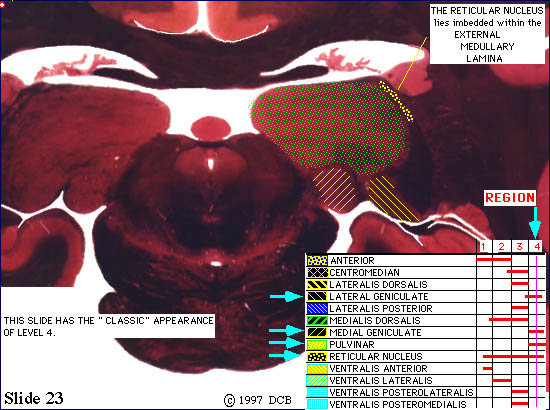
Task: Click the green dotted pulvinar area on brain
Action: click(x=330, y=126)
